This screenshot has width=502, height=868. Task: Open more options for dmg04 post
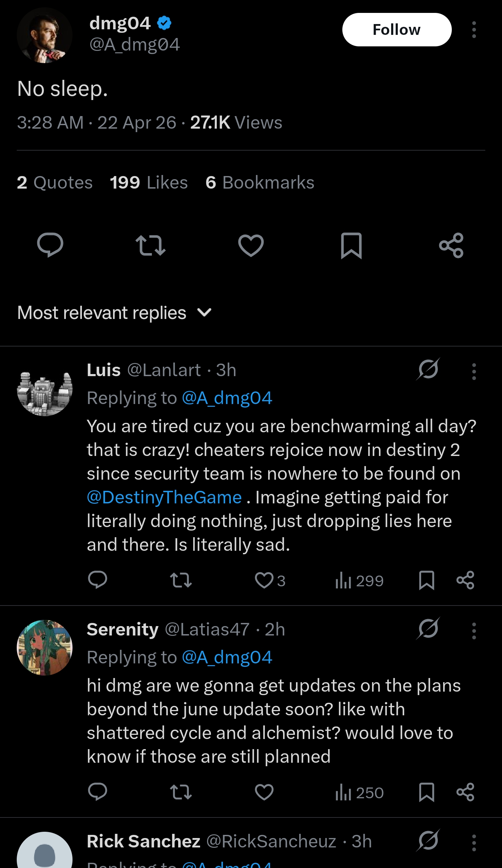(x=474, y=30)
